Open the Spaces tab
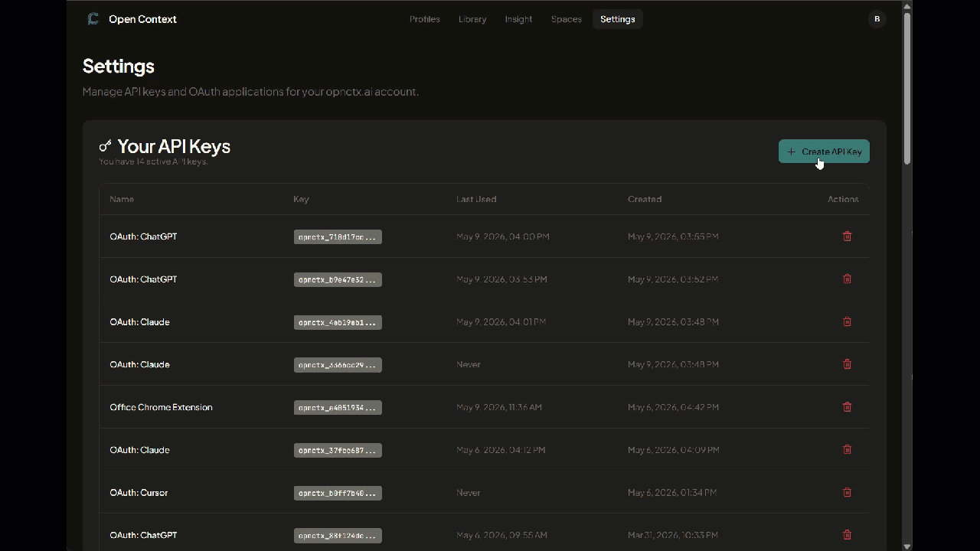This screenshot has width=980, height=551. pos(567,19)
